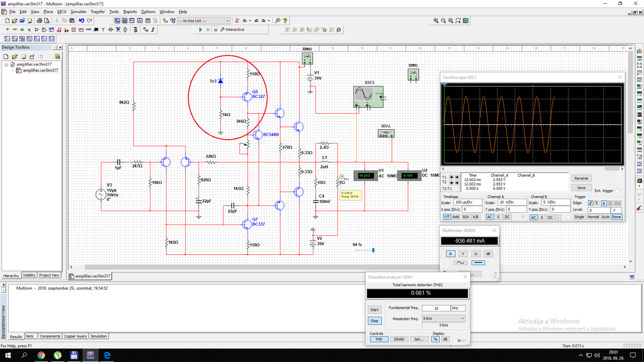
Task: Place a source component
Action: pos(8,30)
